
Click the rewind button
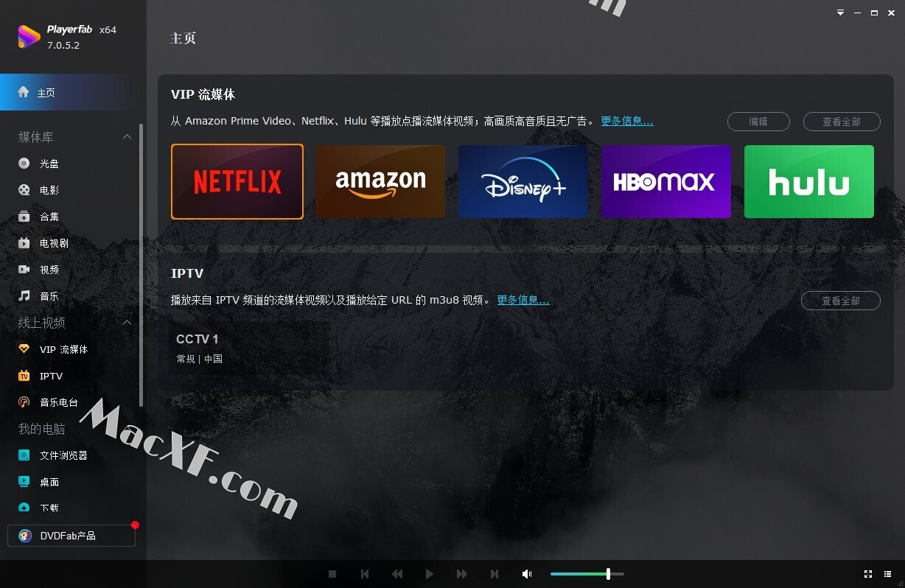coord(397,574)
